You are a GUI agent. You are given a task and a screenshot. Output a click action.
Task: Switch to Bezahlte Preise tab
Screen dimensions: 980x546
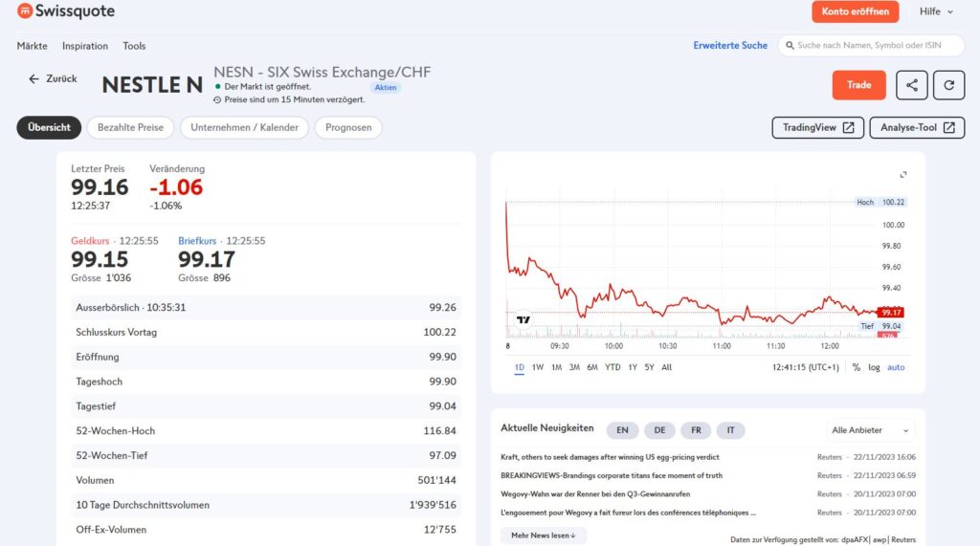coord(130,127)
